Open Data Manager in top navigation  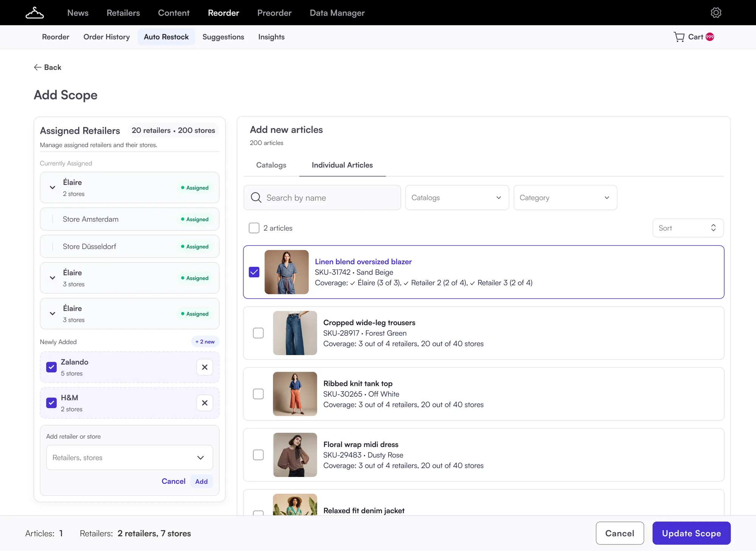pos(337,13)
